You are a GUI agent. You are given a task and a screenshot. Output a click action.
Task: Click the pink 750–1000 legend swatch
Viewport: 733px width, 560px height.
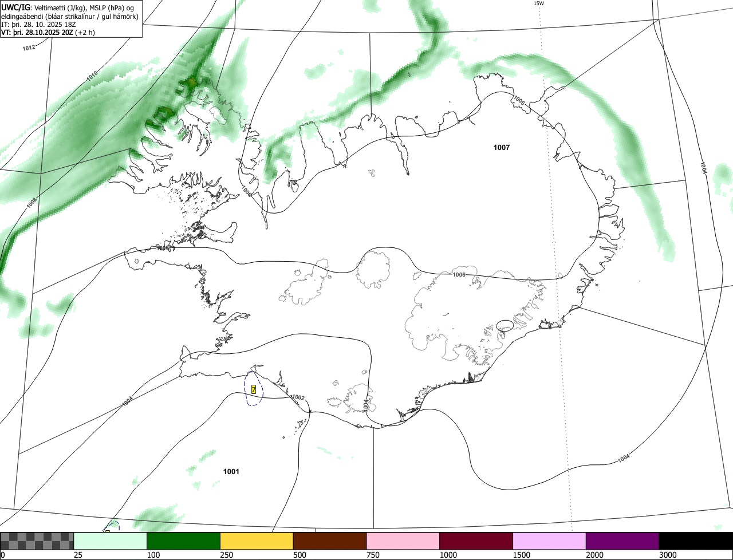point(403,541)
